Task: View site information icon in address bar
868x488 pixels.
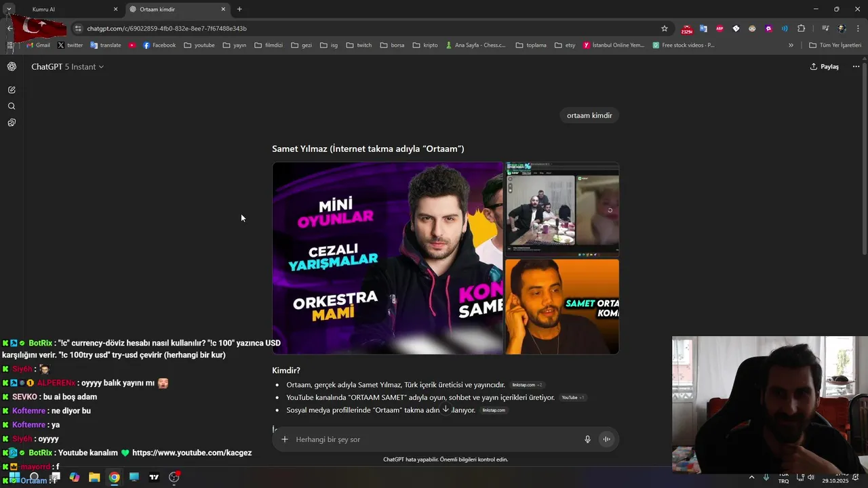Action: [78, 28]
